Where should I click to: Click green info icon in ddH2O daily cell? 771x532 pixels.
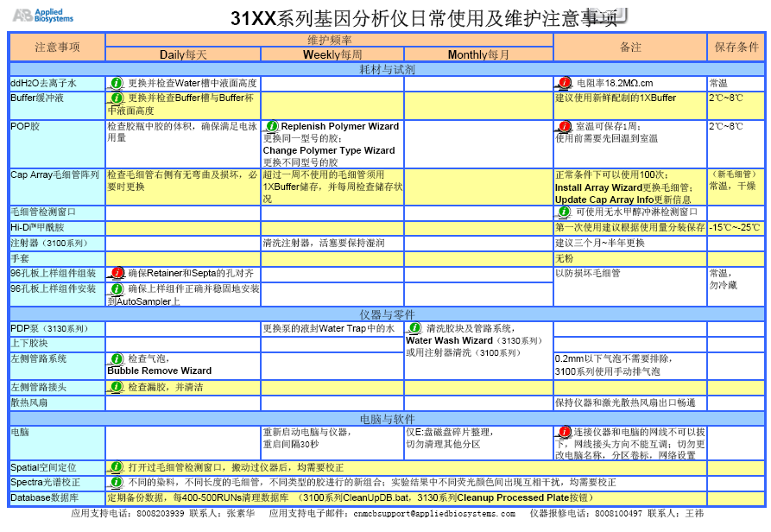116,83
